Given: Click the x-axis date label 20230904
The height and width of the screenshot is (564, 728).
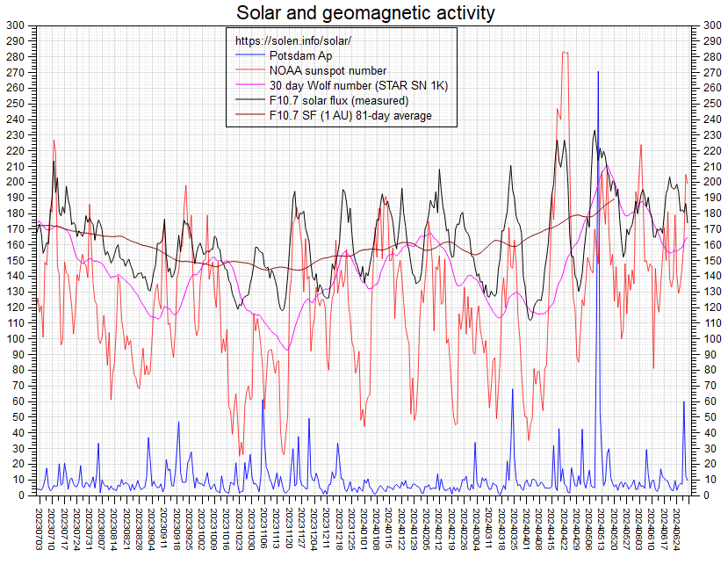Looking at the screenshot, I should pos(151,529).
